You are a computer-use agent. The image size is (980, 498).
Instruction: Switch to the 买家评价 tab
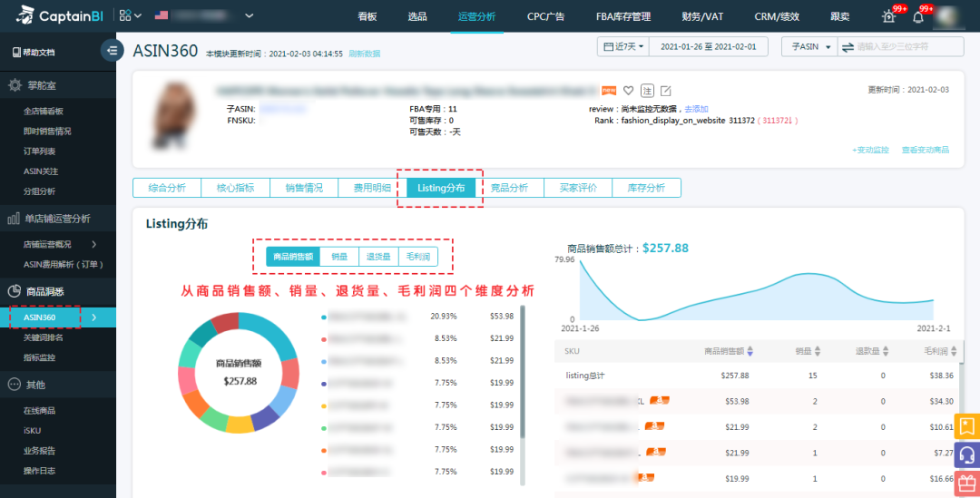pos(578,188)
